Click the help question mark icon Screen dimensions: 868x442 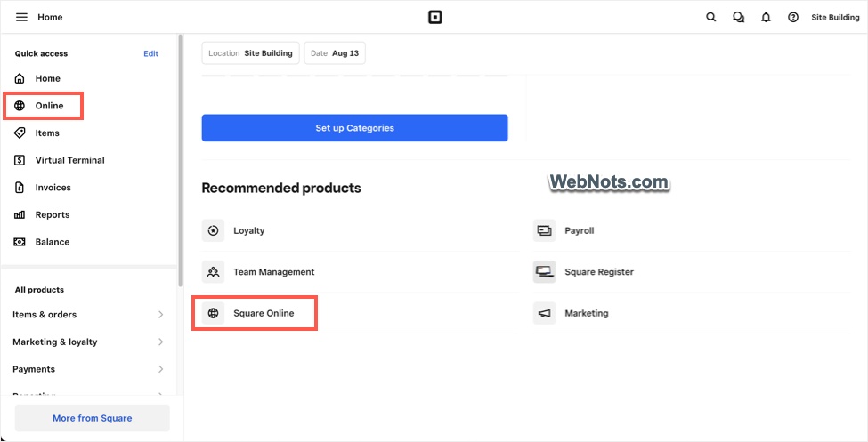pos(793,17)
